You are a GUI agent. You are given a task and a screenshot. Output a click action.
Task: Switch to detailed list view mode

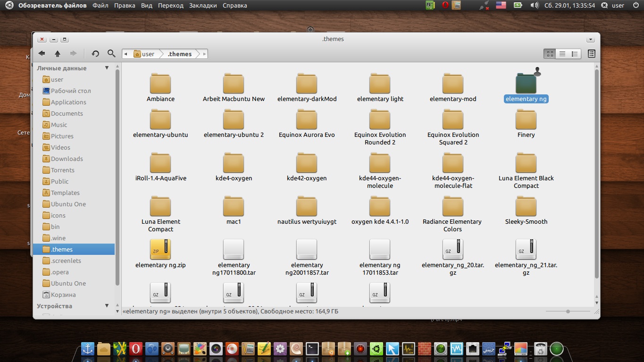[x=562, y=54]
